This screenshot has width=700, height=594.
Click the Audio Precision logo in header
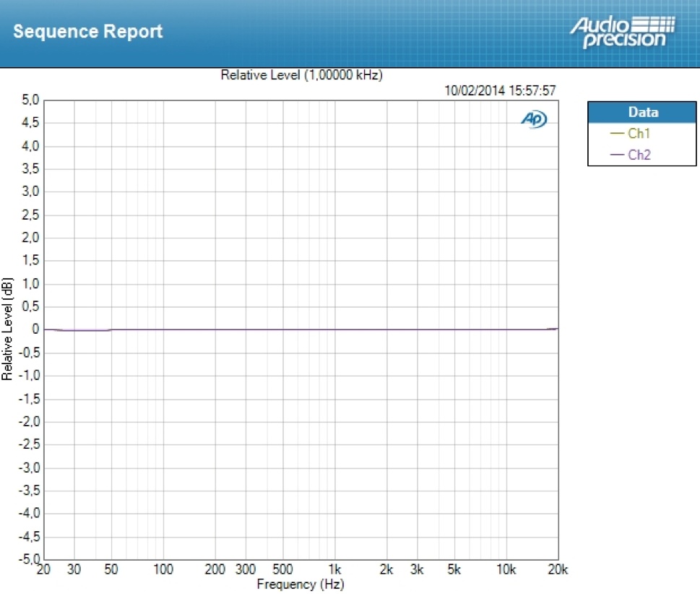pos(622,33)
